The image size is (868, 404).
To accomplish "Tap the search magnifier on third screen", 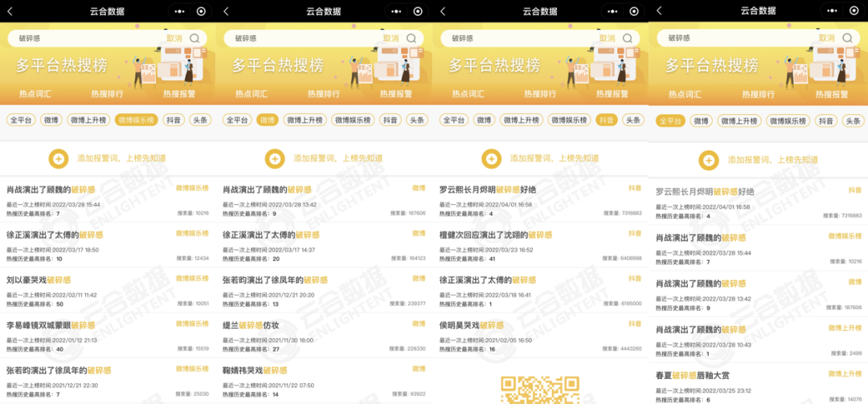I will [628, 39].
